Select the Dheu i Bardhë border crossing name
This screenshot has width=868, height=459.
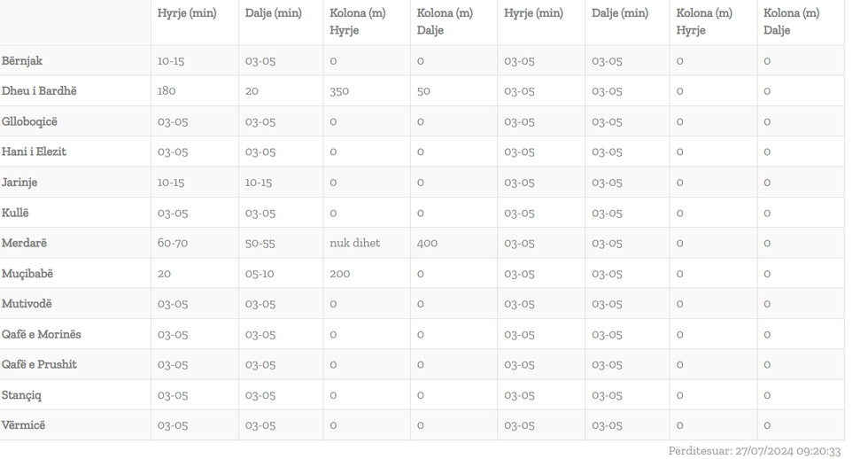click(39, 91)
